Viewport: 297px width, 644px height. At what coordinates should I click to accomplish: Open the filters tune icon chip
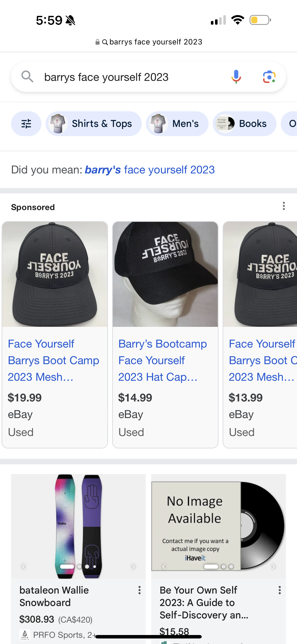tap(26, 124)
